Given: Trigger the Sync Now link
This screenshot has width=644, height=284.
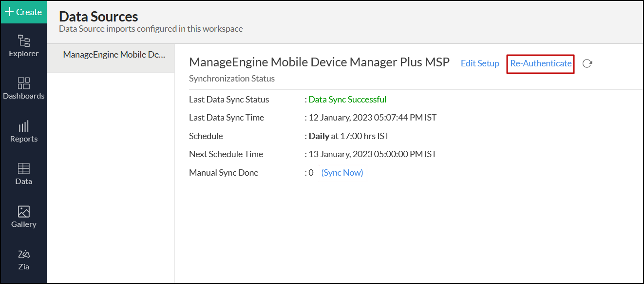Looking at the screenshot, I should tap(342, 173).
